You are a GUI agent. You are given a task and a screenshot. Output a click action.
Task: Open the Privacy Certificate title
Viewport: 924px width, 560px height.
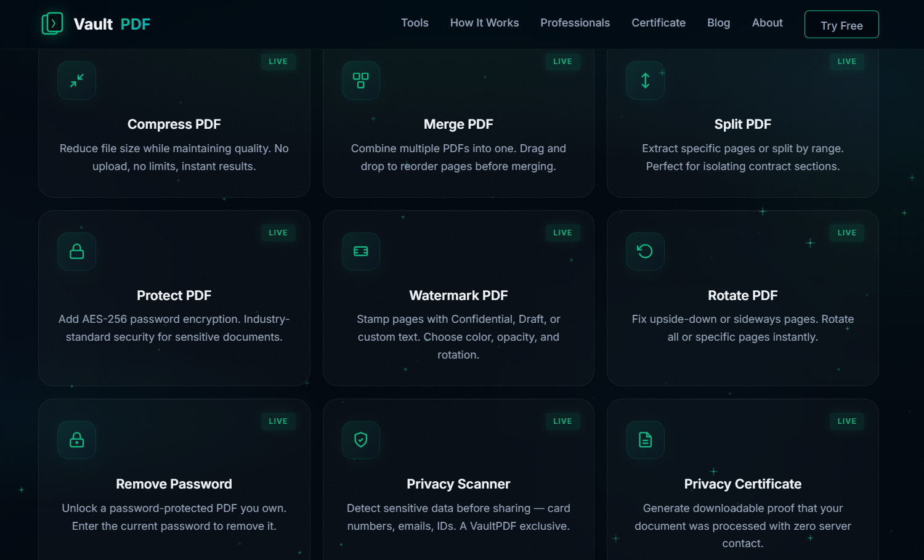pos(743,484)
